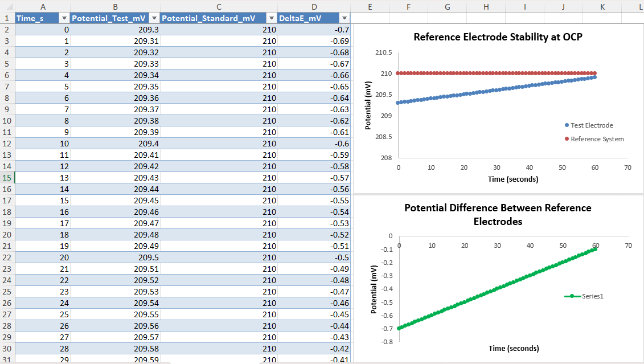The height and width of the screenshot is (364, 644).
Task: Click Potential_Standard cell in row 2
Action: point(219,30)
